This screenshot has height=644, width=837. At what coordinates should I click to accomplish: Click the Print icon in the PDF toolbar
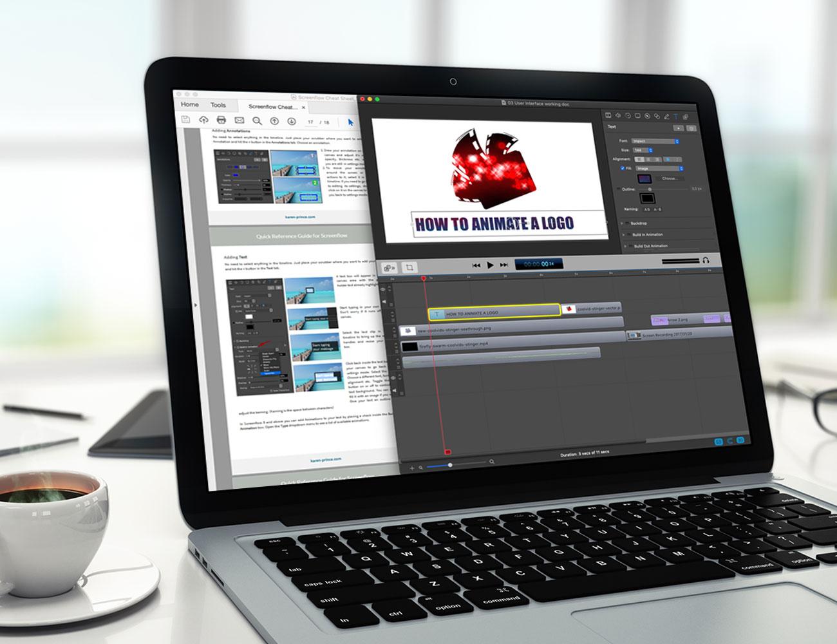point(221,120)
